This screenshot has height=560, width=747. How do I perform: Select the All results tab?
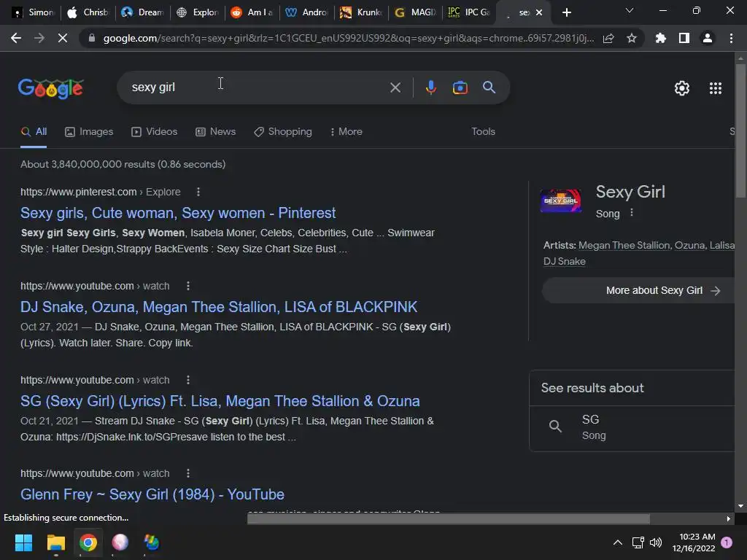coord(34,132)
